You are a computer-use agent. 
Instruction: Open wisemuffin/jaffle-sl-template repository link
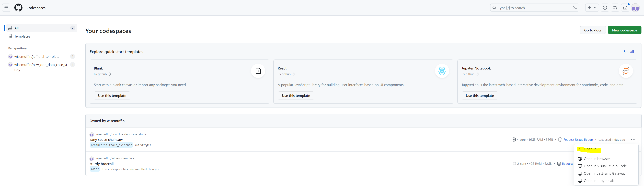[115, 158]
